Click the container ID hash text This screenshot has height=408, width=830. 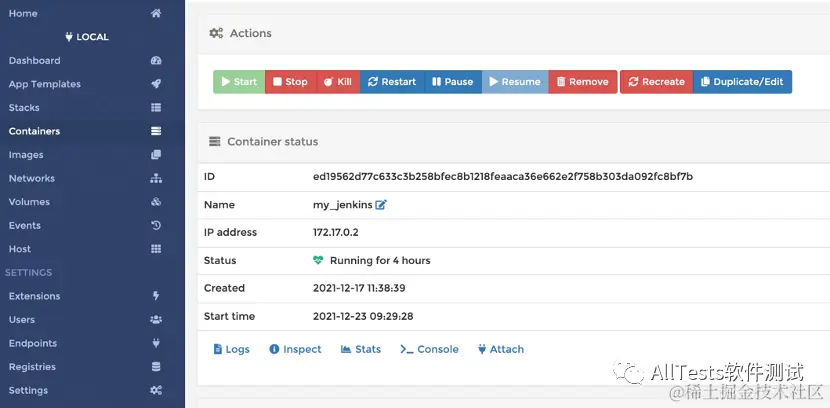click(x=503, y=176)
